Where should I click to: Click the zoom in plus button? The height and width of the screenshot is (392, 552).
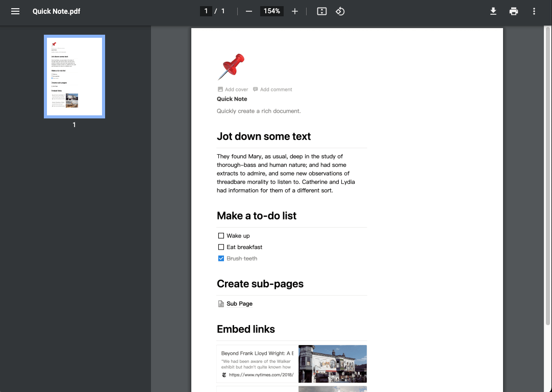tap(295, 11)
